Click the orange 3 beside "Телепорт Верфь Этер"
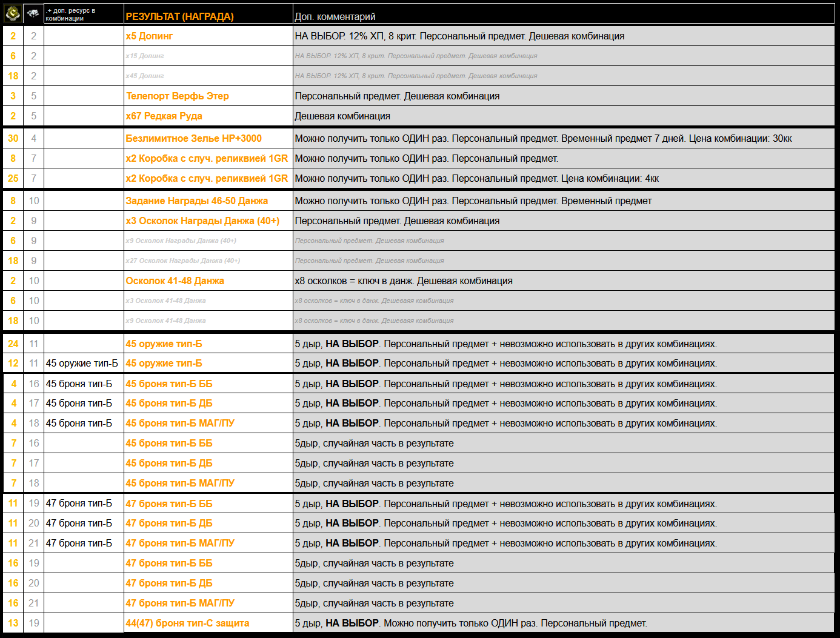The height and width of the screenshot is (638, 840). coord(13,96)
